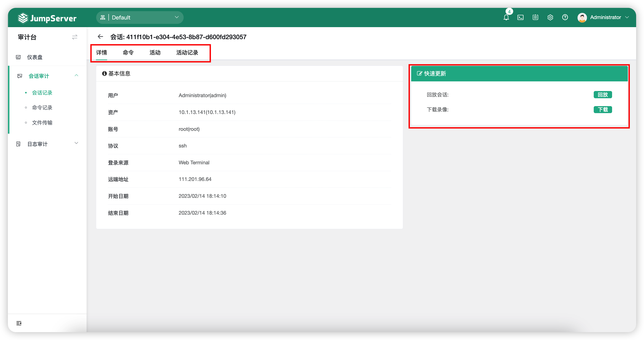Click the info icon next to 基本信息
Viewport: 644px width, 340px height.
(104, 74)
